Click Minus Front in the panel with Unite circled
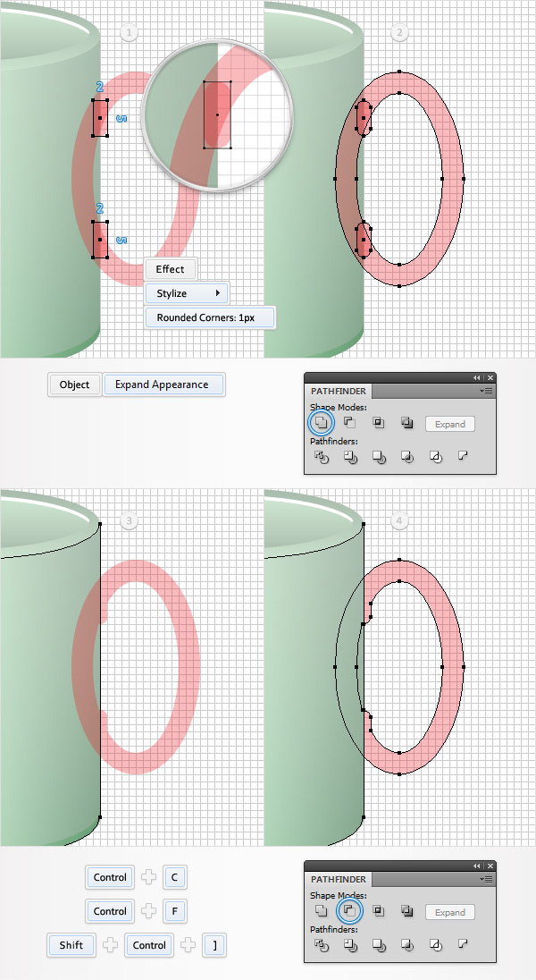 350,423
